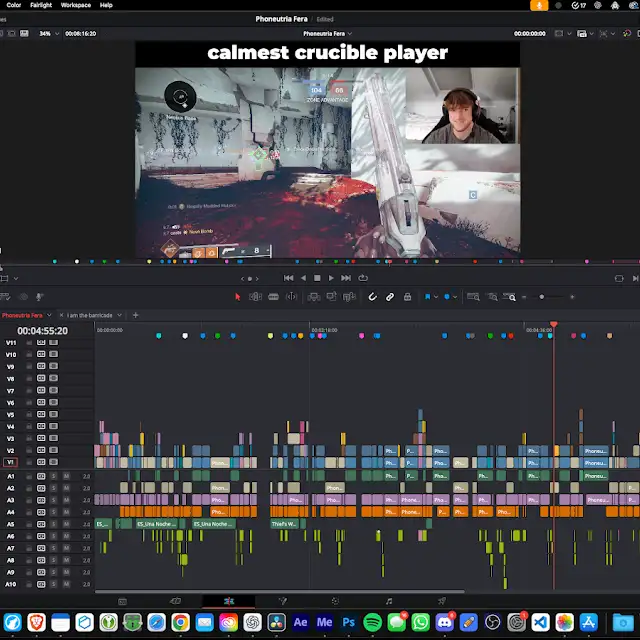640x640 pixels.
Task: Close the I am the barricade tab
Action: point(61,315)
